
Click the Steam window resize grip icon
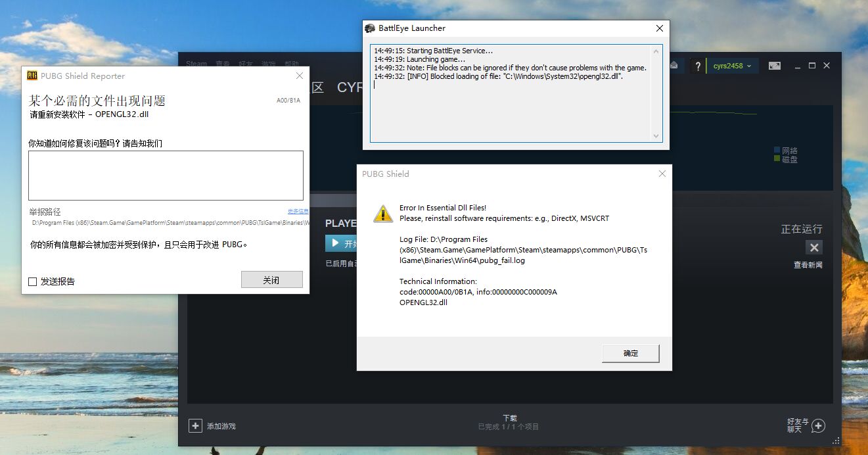pyautogui.click(x=836, y=441)
